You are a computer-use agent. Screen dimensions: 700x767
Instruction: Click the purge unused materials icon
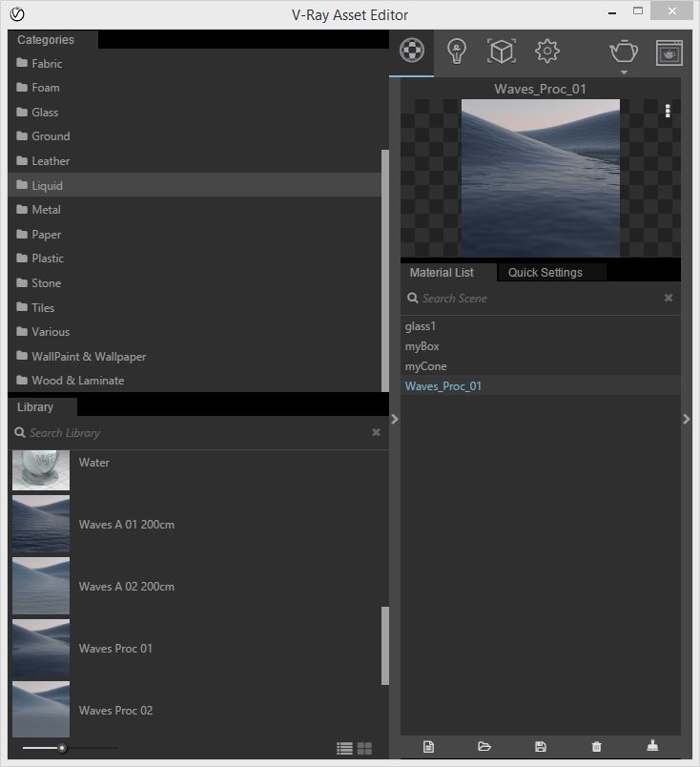click(x=652, y=745)
